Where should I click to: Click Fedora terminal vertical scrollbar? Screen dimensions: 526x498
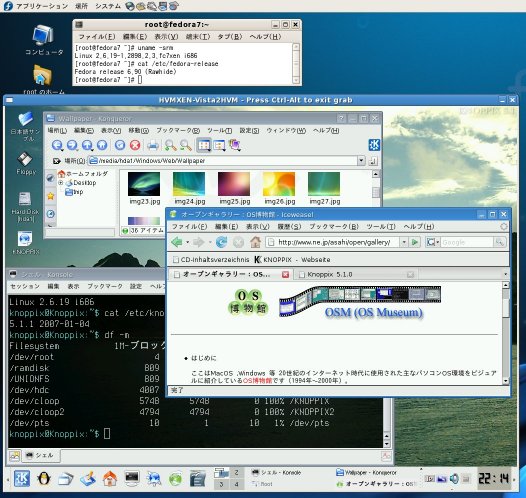tap(296, 64)
